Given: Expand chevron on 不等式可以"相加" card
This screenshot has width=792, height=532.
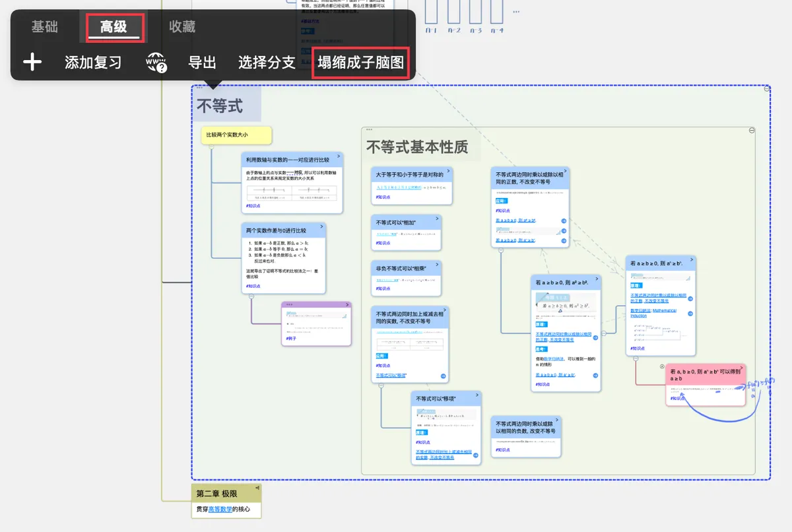Looking at the screenshot, I should point(437,218).
